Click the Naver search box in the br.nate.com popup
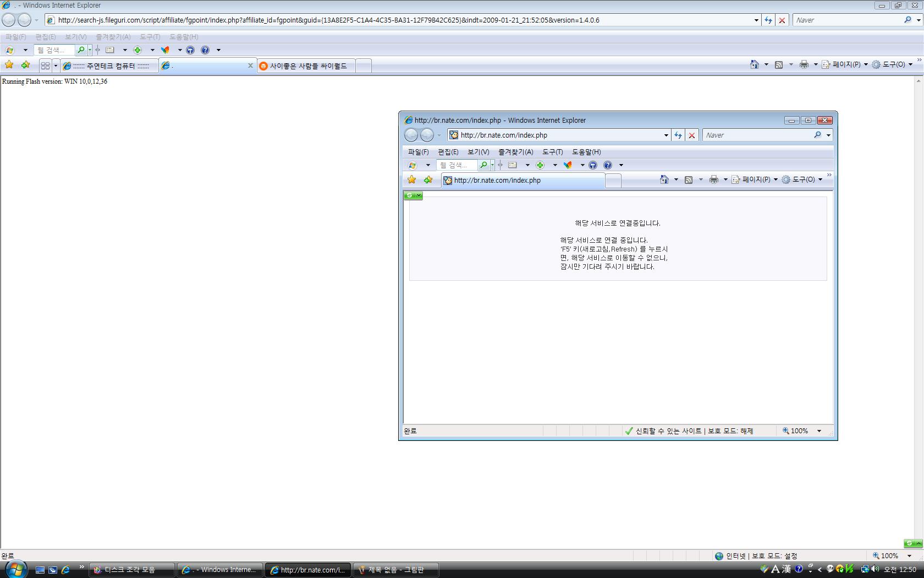Viewport: 924px width, 578px height. (x=758, y=135)
